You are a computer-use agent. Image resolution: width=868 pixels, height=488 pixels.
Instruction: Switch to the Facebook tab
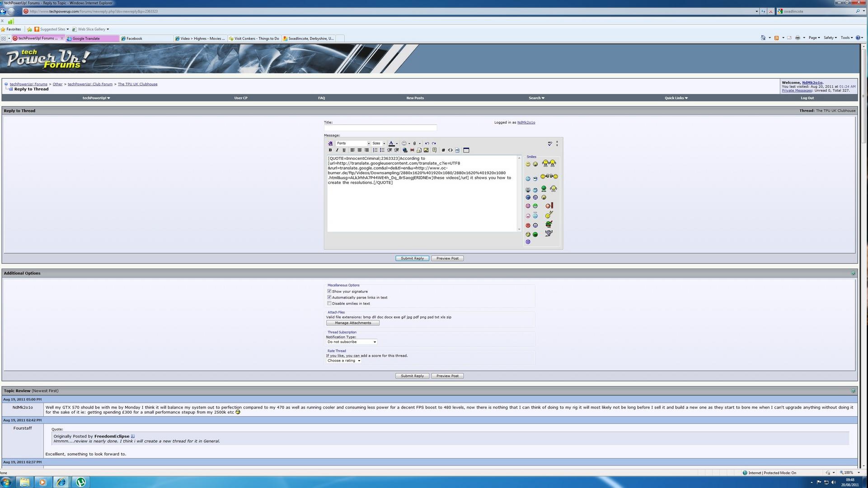coord(146,38)
